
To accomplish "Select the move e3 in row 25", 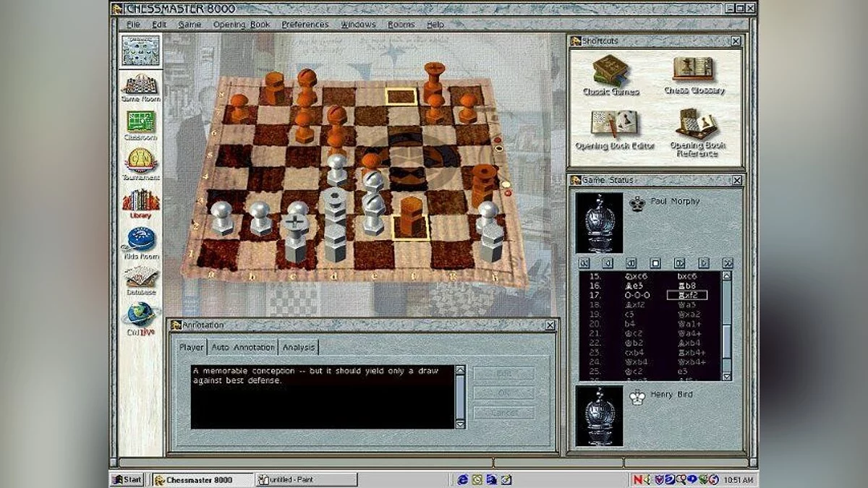I will (x=683, y=371).
